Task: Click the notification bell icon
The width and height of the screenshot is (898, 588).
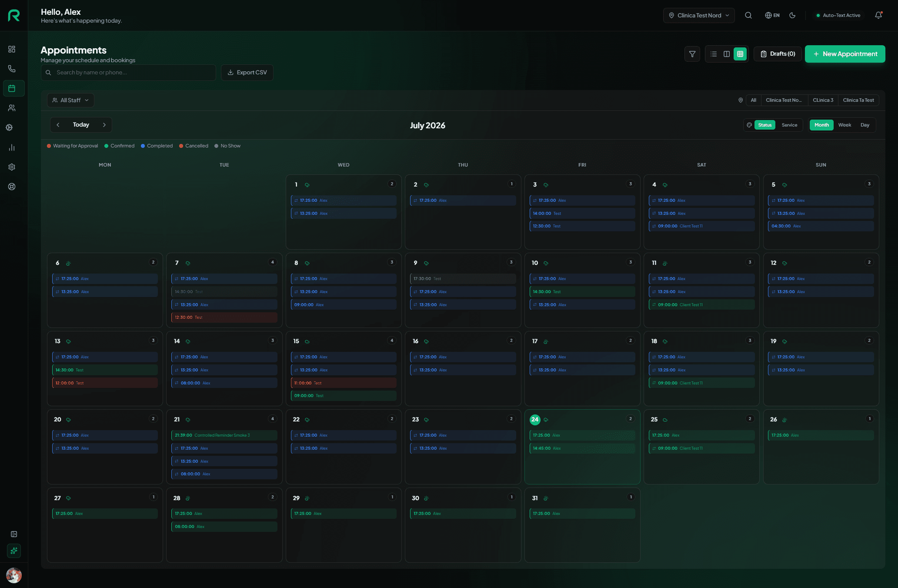Action: point(878,15)
